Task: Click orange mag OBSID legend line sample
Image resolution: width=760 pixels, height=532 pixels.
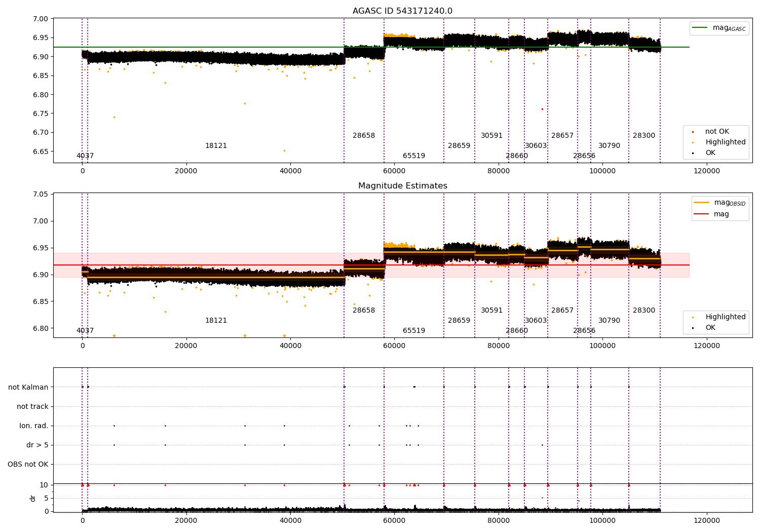Action: click(x=701, y=203)
